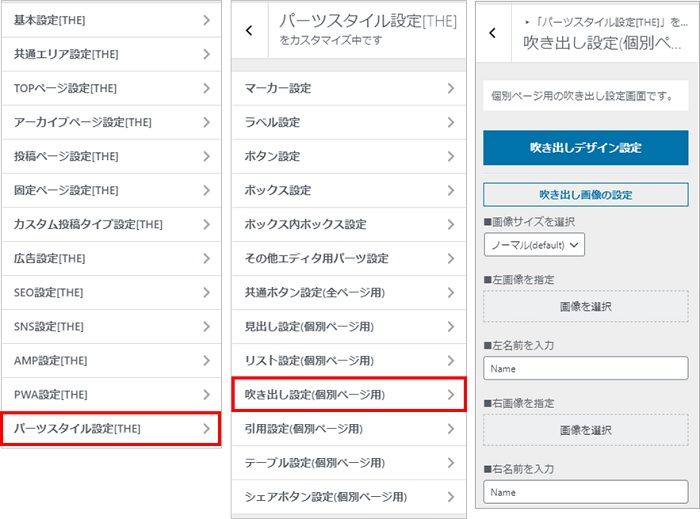
Task: Click chevron next to AMP設定[THE]
Action: 206,361
